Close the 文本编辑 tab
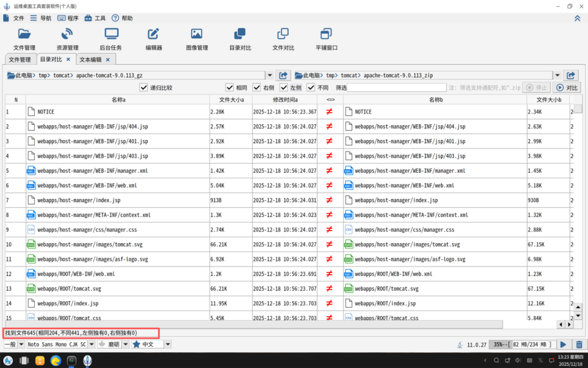The height and width of the screenshot is (368, 588). point(108,60)
